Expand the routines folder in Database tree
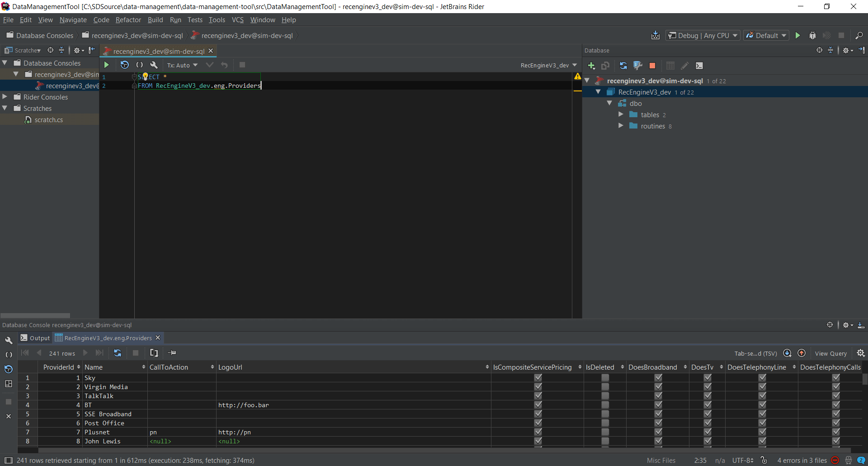 pos(621,126)
